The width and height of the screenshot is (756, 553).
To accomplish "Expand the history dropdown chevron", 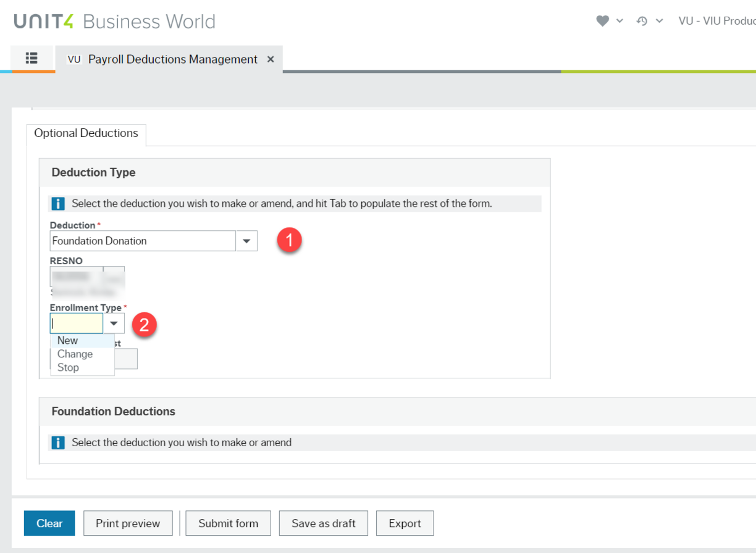I will click(x=660, y=21).
